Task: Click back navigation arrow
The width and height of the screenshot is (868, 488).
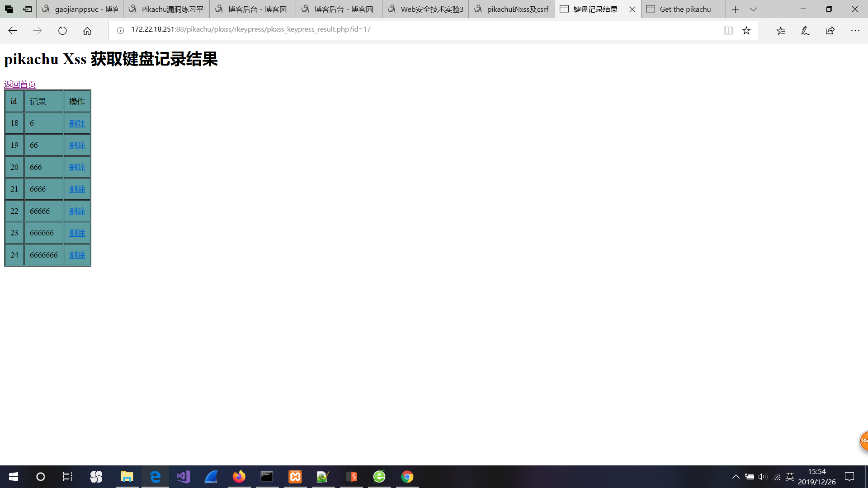Action: pyautogui.click(x=13, y=31)
